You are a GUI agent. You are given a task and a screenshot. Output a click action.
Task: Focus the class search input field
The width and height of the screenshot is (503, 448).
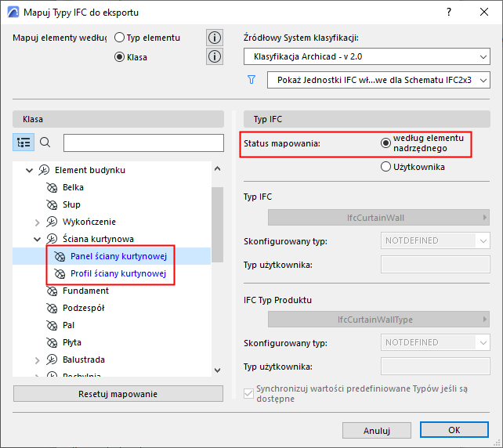point(143,143)
